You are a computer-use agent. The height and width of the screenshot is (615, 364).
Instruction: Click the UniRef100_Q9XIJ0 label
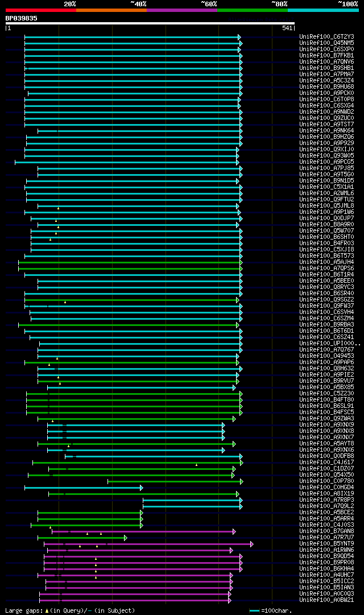(326, 150)
